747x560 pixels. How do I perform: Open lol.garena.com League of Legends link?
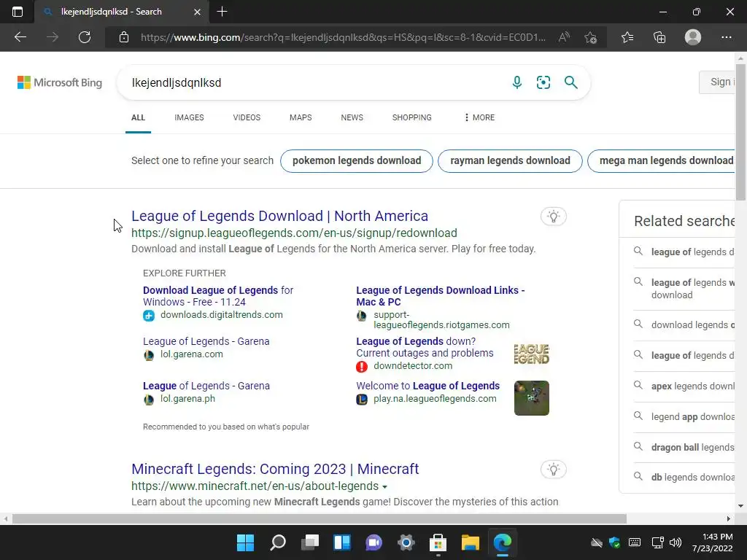206,341
